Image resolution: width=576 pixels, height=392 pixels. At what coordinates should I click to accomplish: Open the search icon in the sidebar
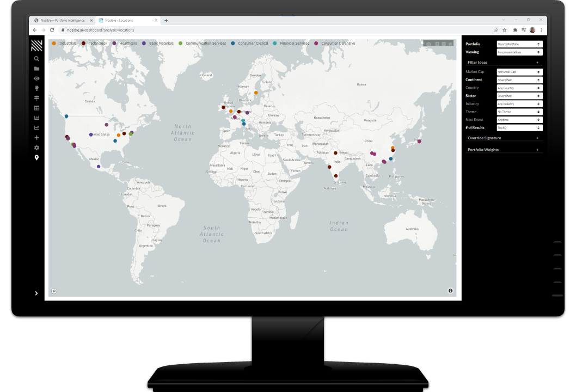(x=36, y=59)
